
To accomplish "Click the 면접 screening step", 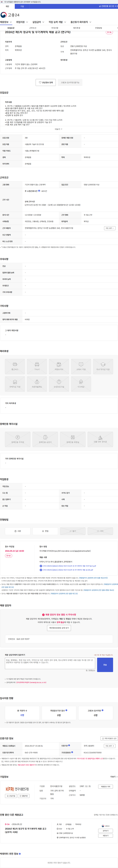I will [45, 531].
